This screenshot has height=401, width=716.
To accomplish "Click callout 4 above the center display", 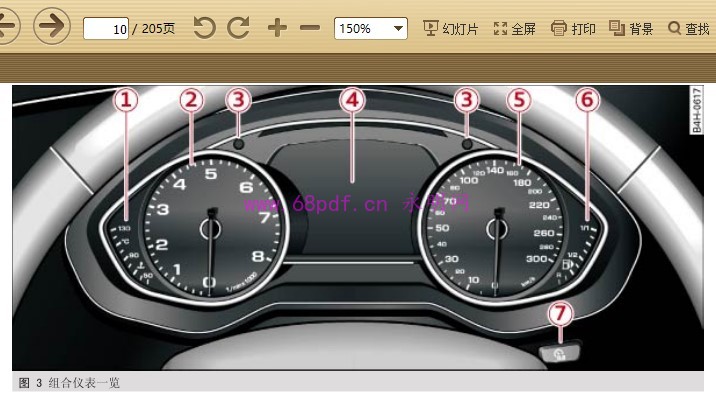I will (351, 100).
